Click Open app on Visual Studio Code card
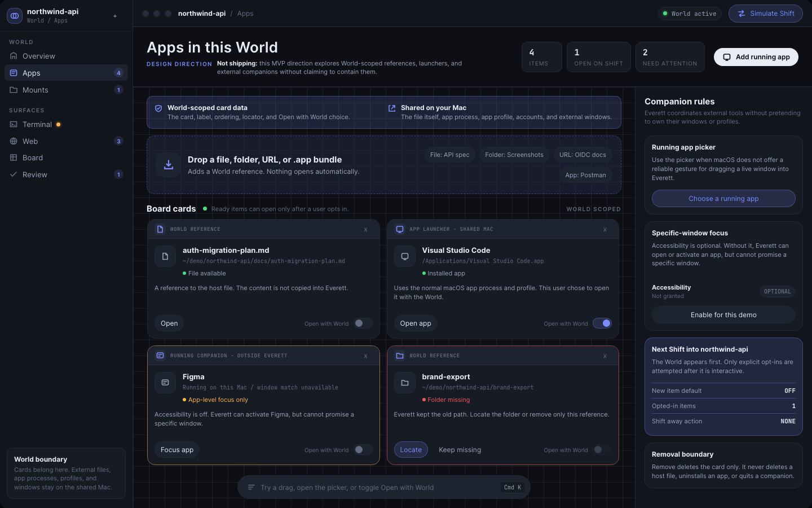812x508 pixels. click(x=416, y=323)
